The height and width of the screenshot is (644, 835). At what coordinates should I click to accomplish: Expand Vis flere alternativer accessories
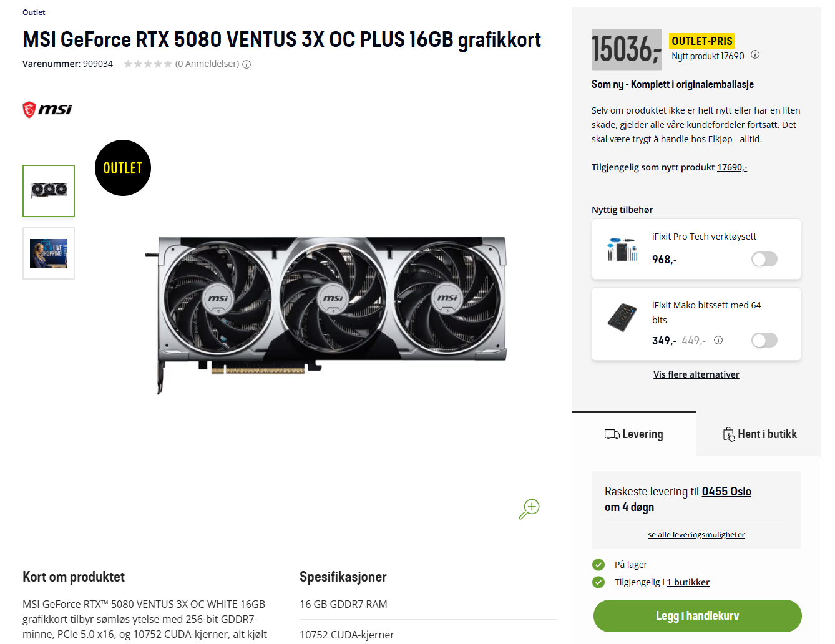pyautogui.click(x=696, y=374)
